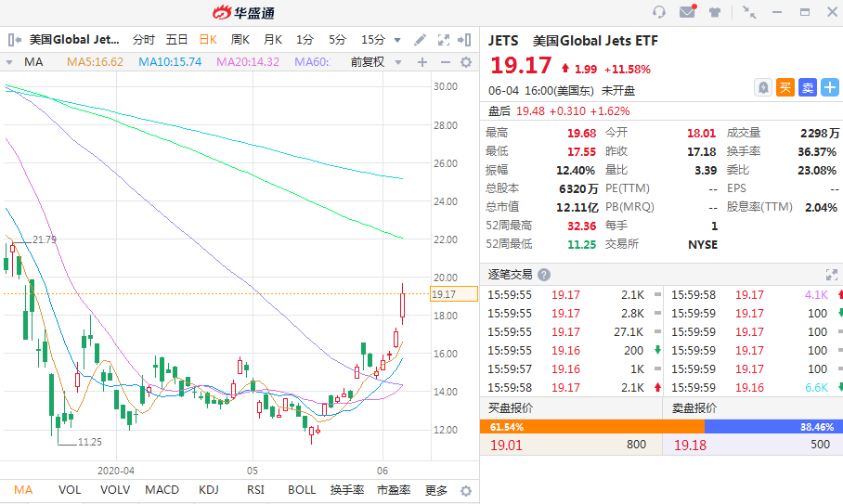Click the blue 38.46% ask ratio bar

773,427
